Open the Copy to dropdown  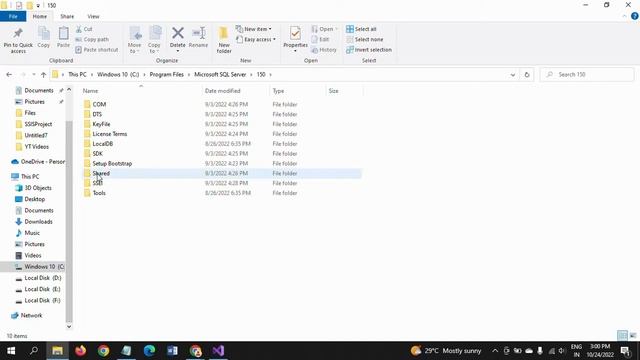tap(154, 40)
